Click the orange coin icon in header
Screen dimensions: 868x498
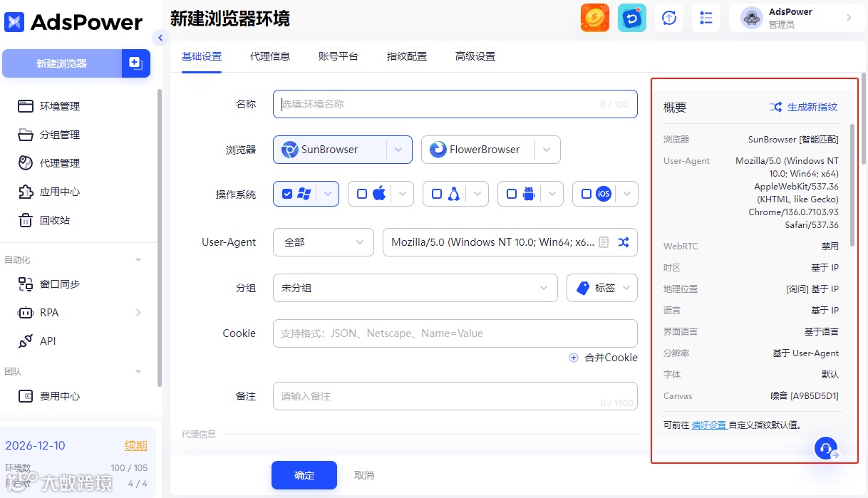click(595, 18)
